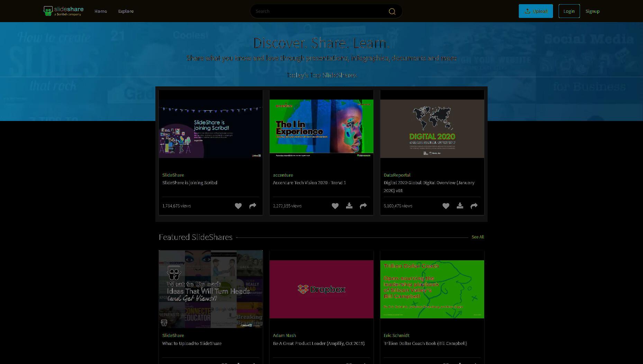The image size is (643, 364).
Task: Open 'Digital 2020 Global Digital Overview' title
Action: 429,187
